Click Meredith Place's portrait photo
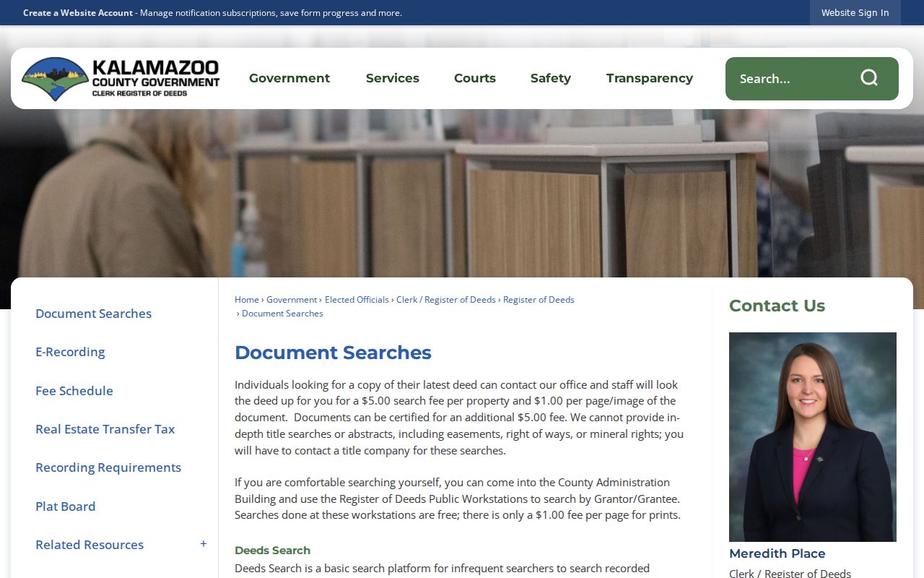Screen dimensions: 924x578 click(813, 437)
